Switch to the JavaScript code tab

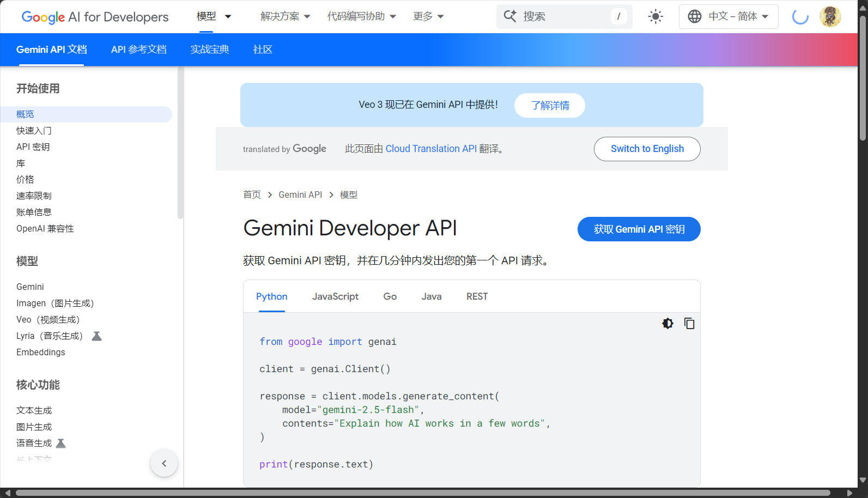click(x=335, y=296)
